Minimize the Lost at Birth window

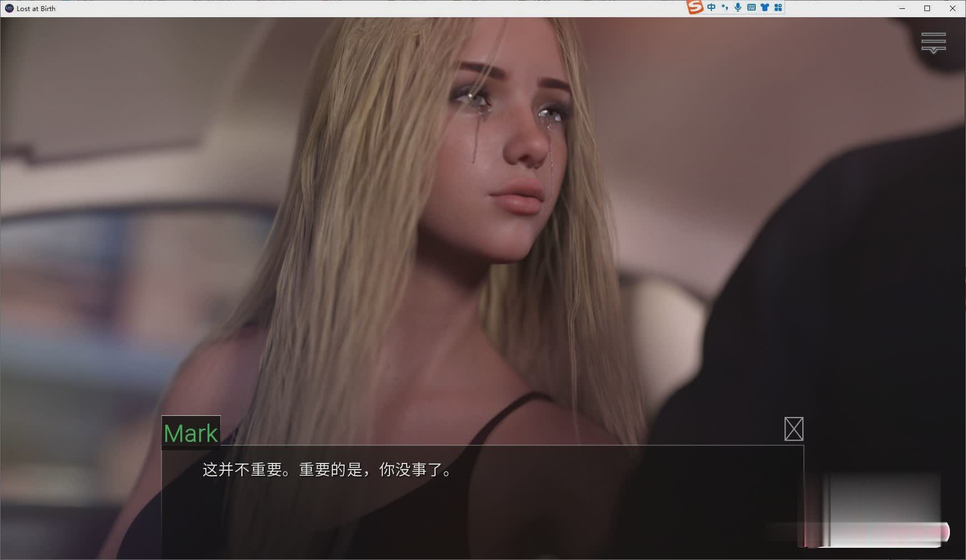(x=902, y=8)
